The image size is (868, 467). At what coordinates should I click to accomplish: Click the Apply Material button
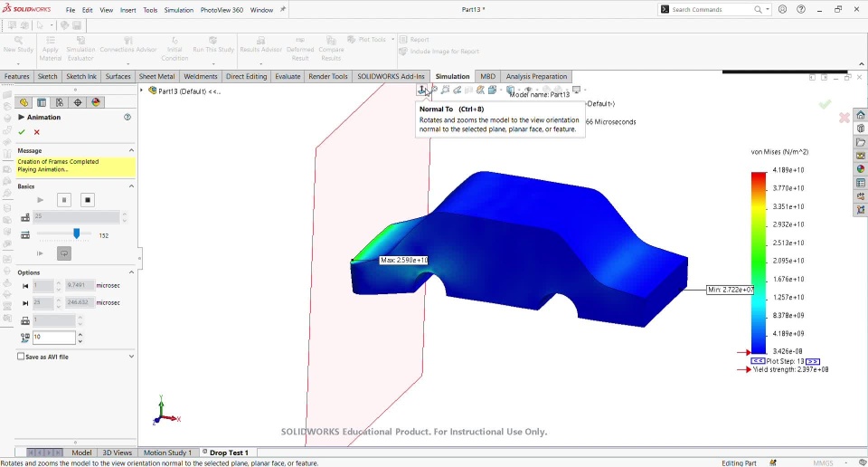point(51,48)
